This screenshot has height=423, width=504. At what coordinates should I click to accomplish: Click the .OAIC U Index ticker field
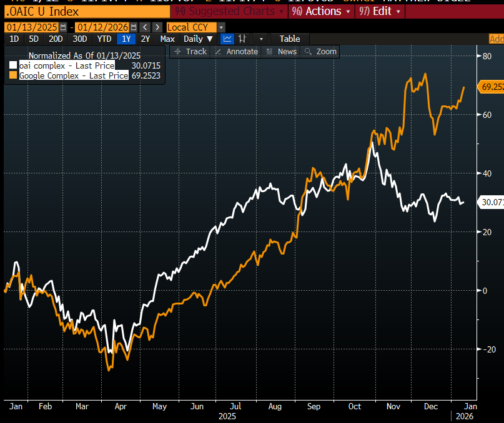(87, 12)
